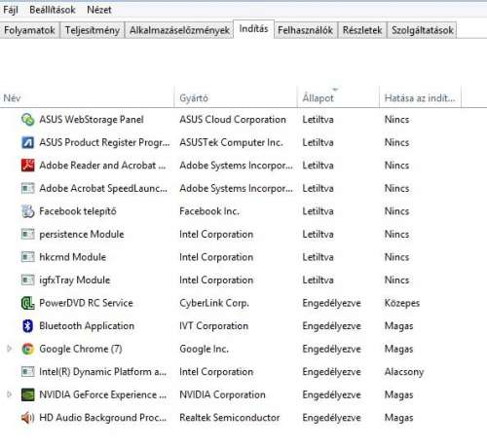Viewport: 487px width, 448px height.
Task: Switch to the Alkalmazáselőzmények tab
Action: point(179,30)
